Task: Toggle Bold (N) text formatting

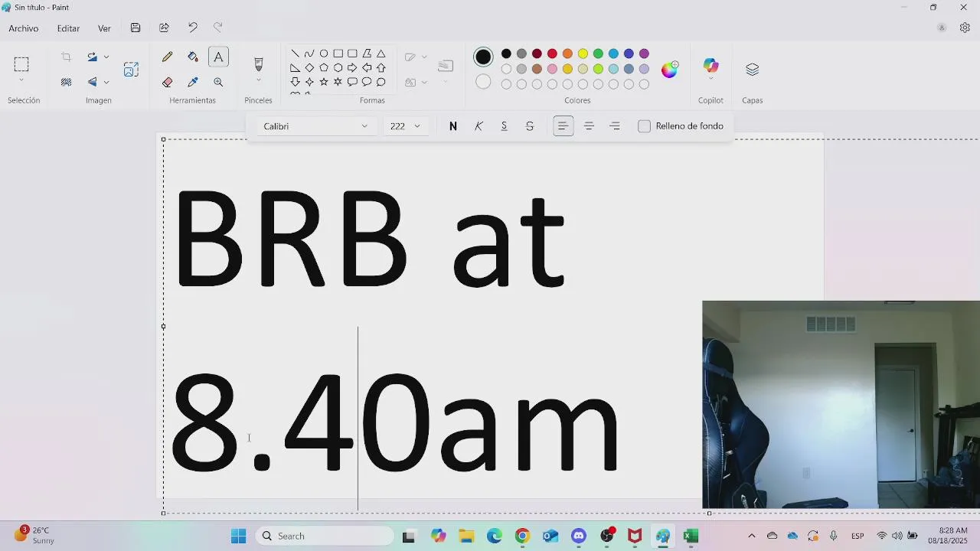Action: tap(453, 126)
